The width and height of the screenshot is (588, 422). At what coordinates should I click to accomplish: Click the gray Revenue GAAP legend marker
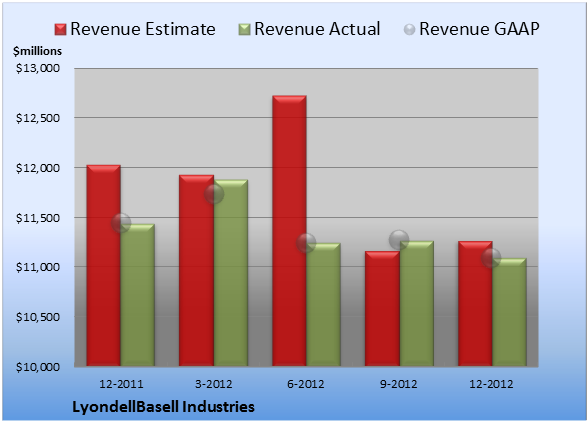tap(409, 29)
